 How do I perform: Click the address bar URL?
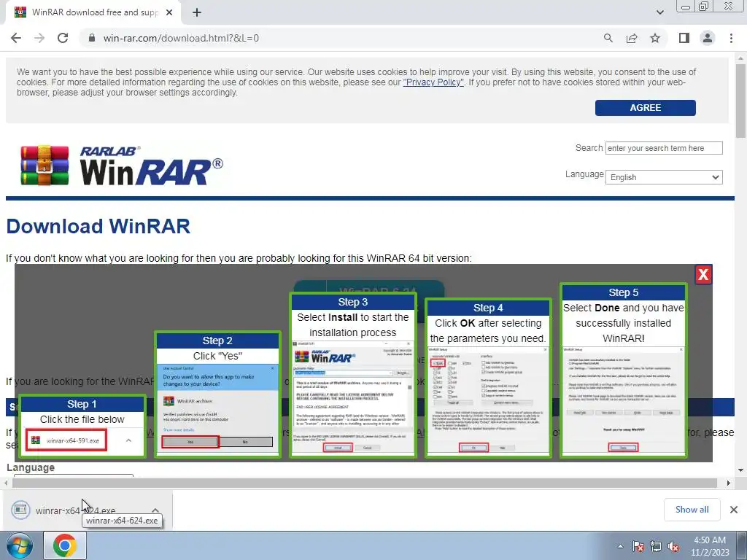point(181,38)
